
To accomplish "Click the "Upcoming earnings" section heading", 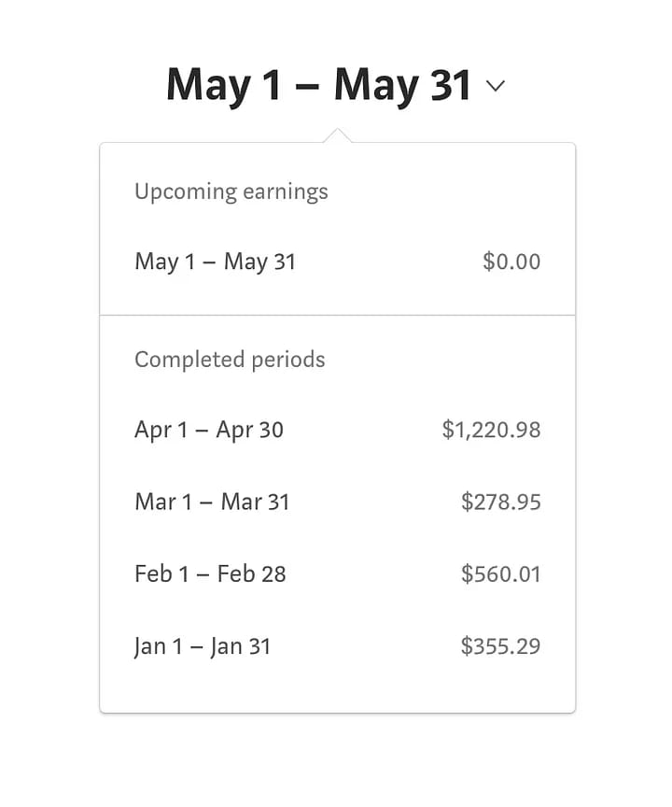I will [x=231, y=192].
